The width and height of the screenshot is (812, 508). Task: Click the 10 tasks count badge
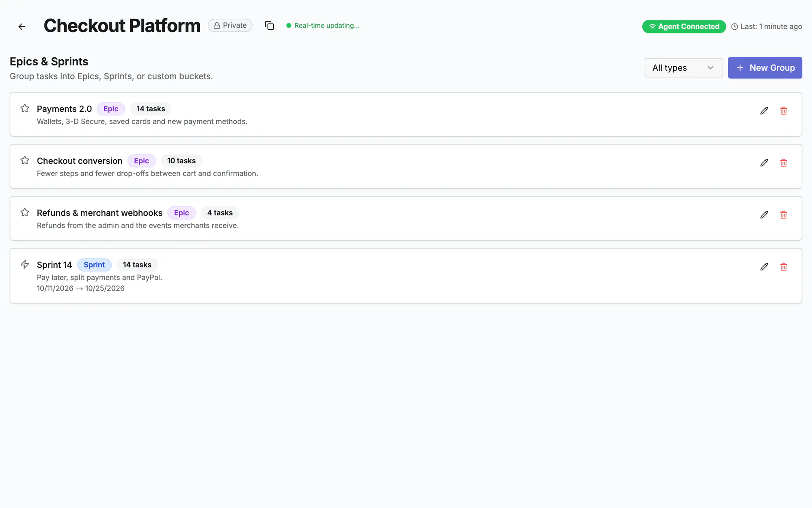tap(181, 161)
